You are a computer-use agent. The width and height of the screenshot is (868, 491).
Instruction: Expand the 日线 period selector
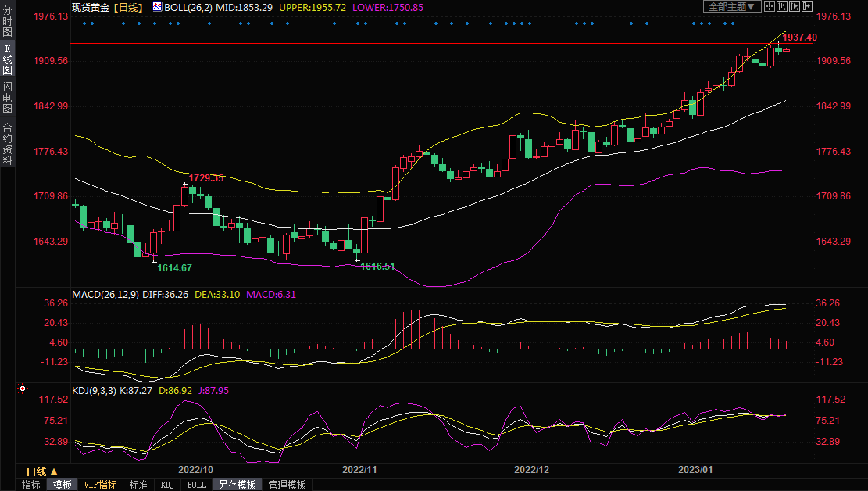[x=41, y=471]
